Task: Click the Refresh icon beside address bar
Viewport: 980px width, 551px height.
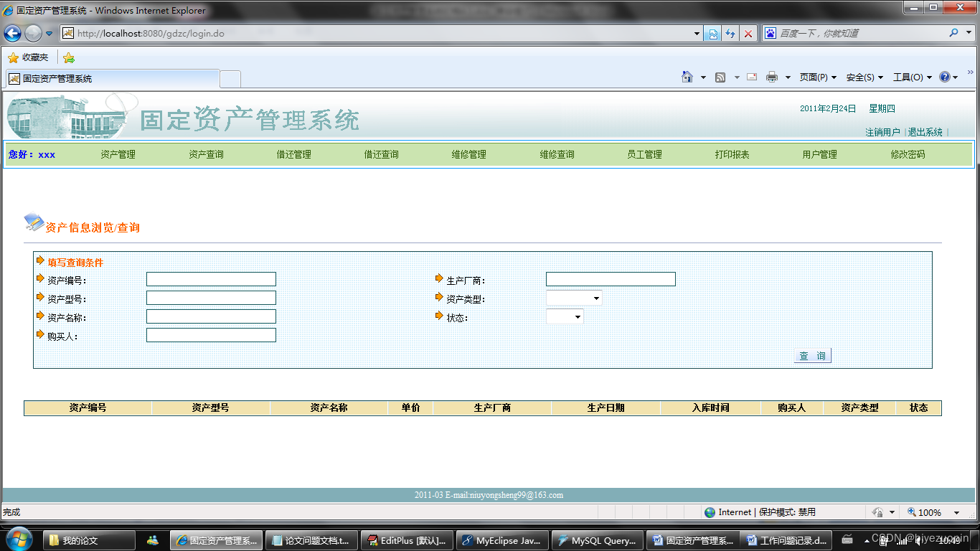Action: tap(730, 33)
